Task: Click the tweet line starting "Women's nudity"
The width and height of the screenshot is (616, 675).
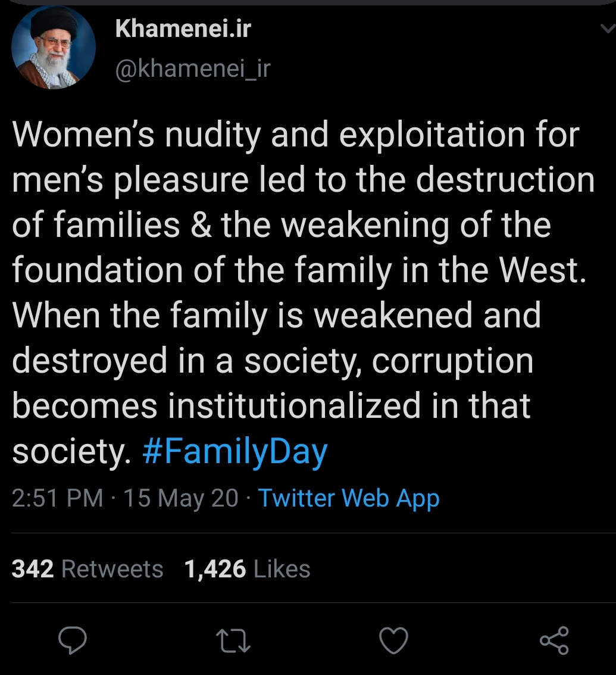Action: [295, 135]
